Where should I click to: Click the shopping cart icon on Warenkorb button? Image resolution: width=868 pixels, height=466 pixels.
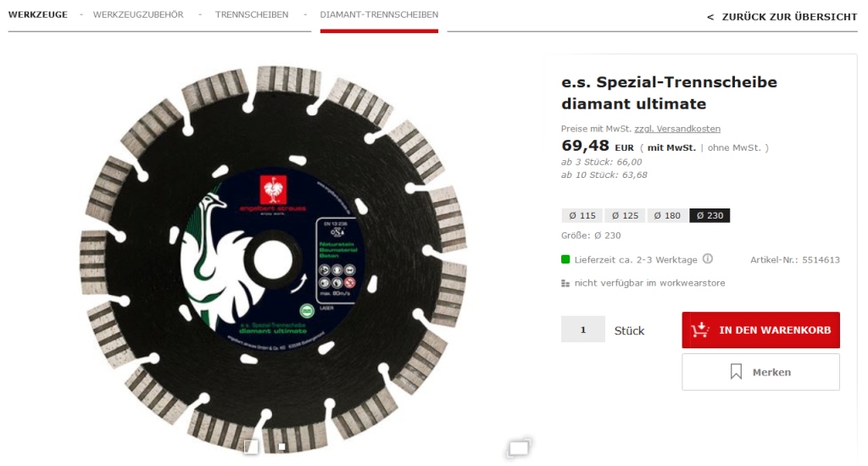pyautogui.click(x=699, y=330)
